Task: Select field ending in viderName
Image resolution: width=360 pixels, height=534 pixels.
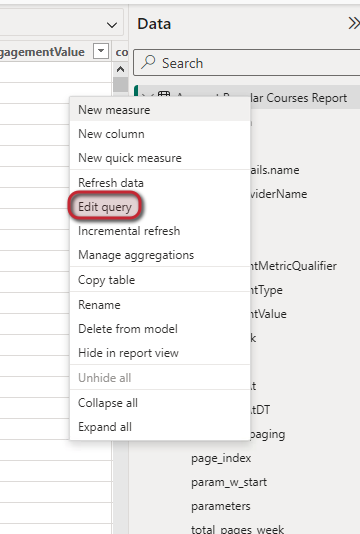Action: tap(279, 194)
